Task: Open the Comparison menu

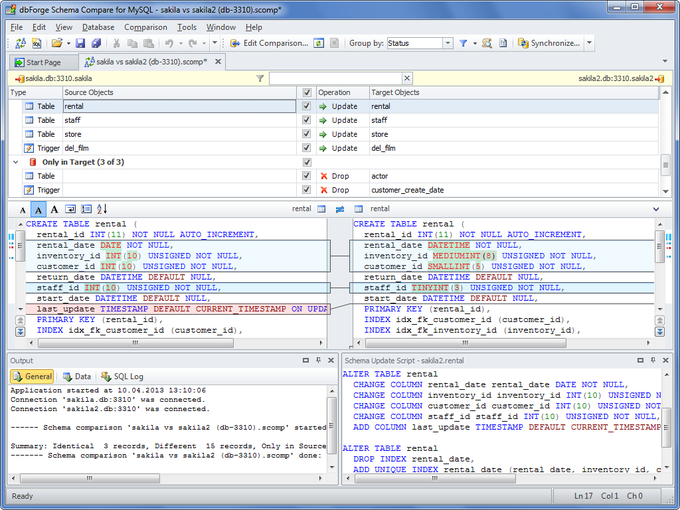Action: 145,27
